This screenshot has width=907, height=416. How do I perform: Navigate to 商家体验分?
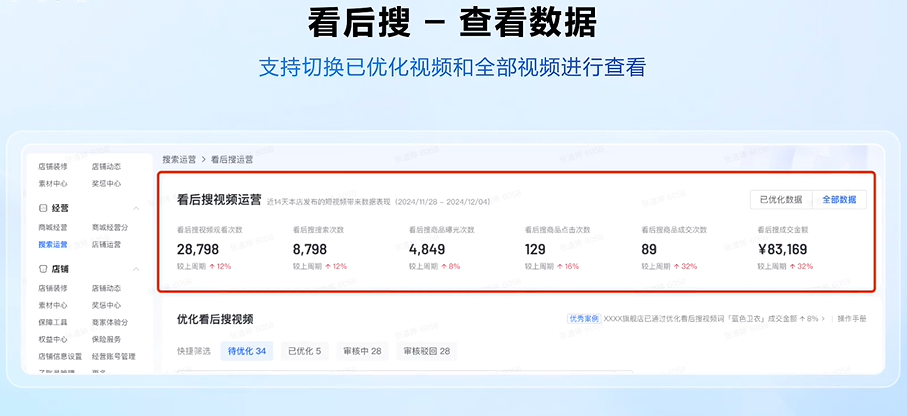point(109,322)
